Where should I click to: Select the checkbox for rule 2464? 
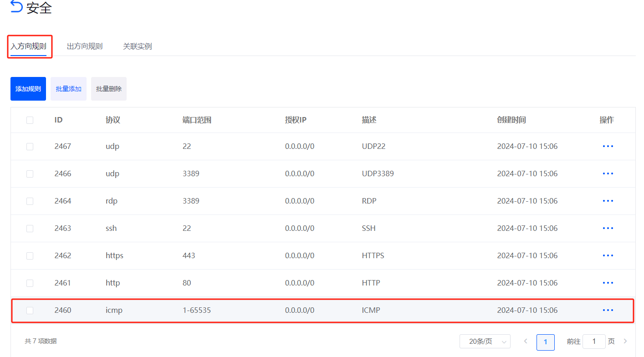click(x=30, y=201)
